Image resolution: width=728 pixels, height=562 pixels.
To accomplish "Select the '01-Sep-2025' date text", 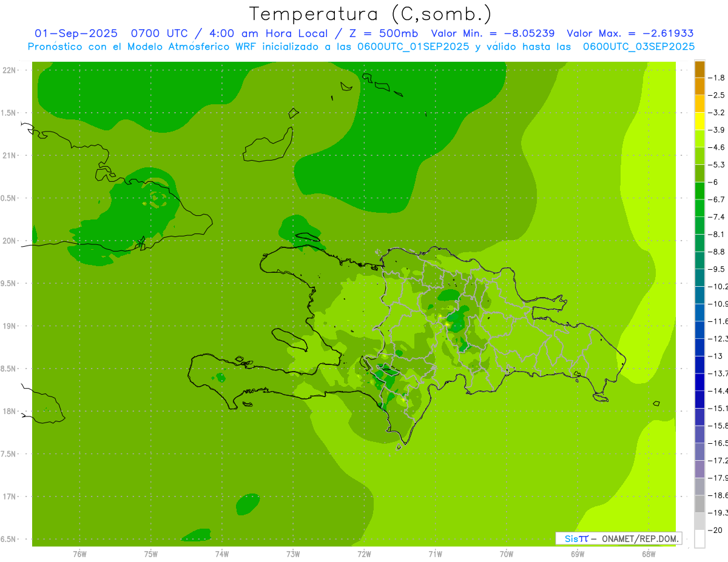I will tap(76, 33).
